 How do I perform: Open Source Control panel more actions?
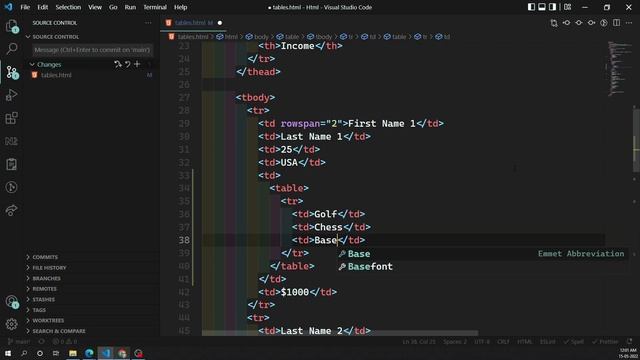pos(148,23)
